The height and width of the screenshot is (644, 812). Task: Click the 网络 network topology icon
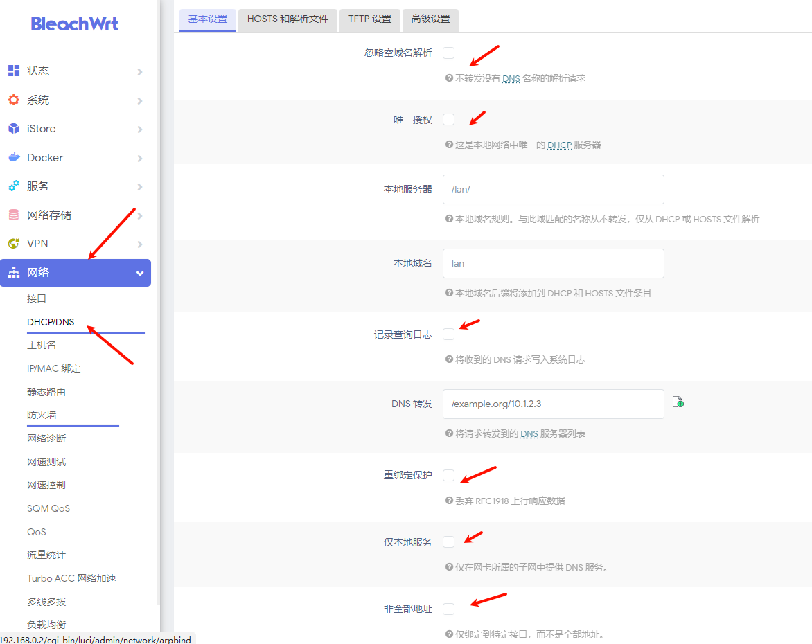[14, 272]
